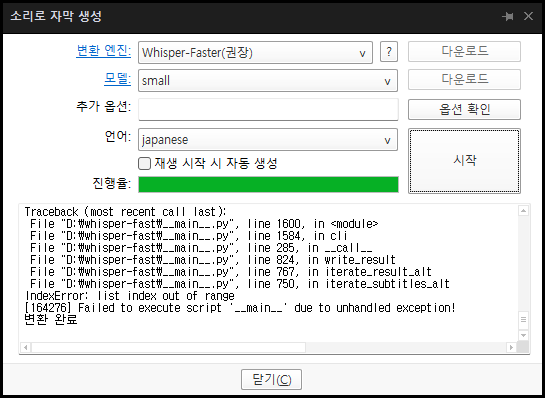Click the horizontal scroll right arrow
This screenshot has height=398, width=545.
[511, 347]
